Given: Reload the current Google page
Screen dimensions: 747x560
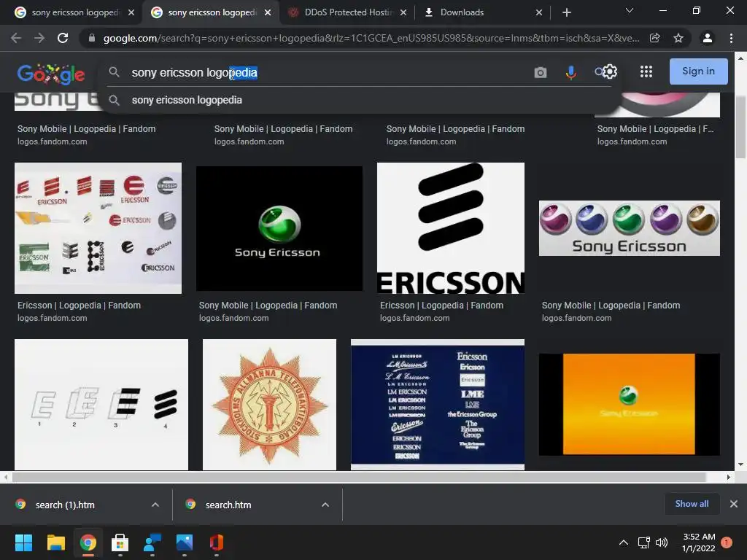Looking at the screenshot, I should [x=63, y=38].
